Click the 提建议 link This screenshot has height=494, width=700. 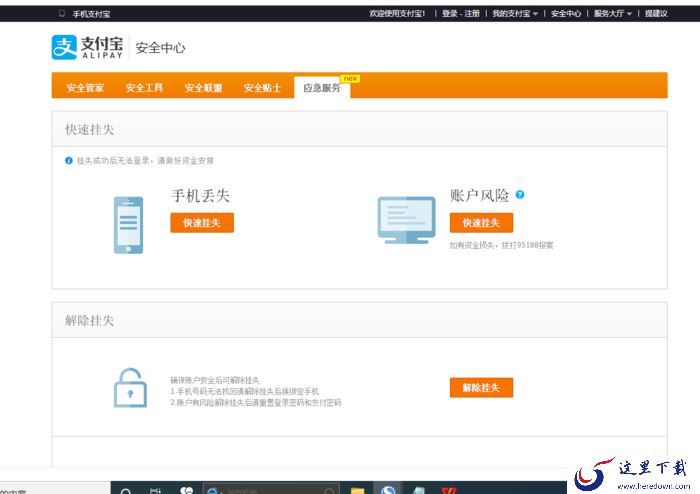[x=656, y=13]
